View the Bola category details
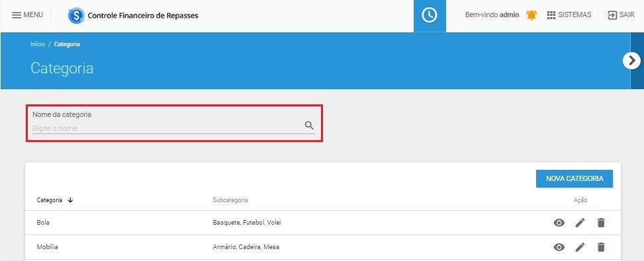This screenshot has width=644, height=261. click(x=559, y=223)
